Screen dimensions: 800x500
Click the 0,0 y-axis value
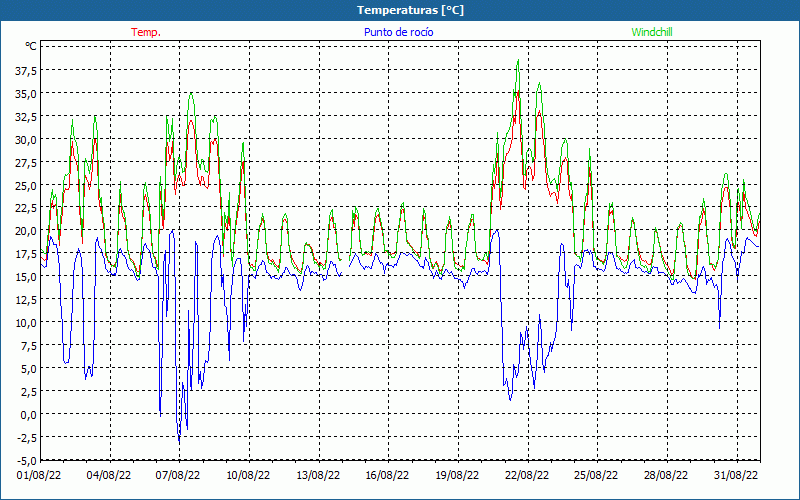pyautogui.click(x=28, y=414)
